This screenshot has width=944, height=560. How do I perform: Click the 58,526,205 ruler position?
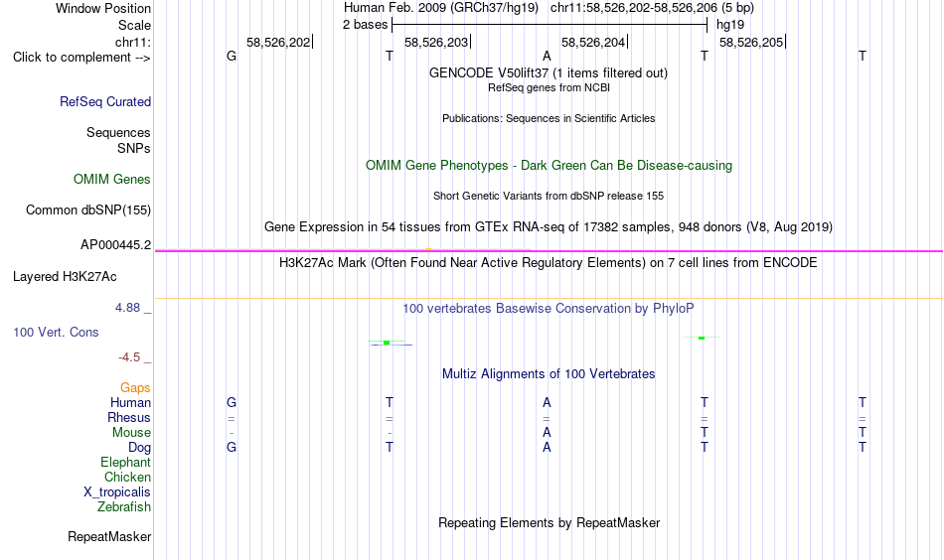pos(751,42)
